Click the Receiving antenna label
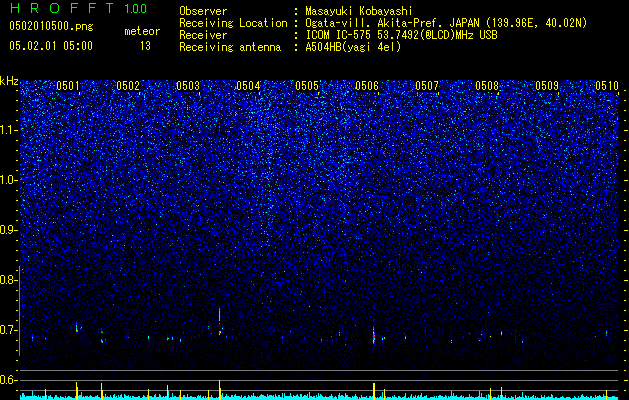629x400 pixels. [230, 47]
